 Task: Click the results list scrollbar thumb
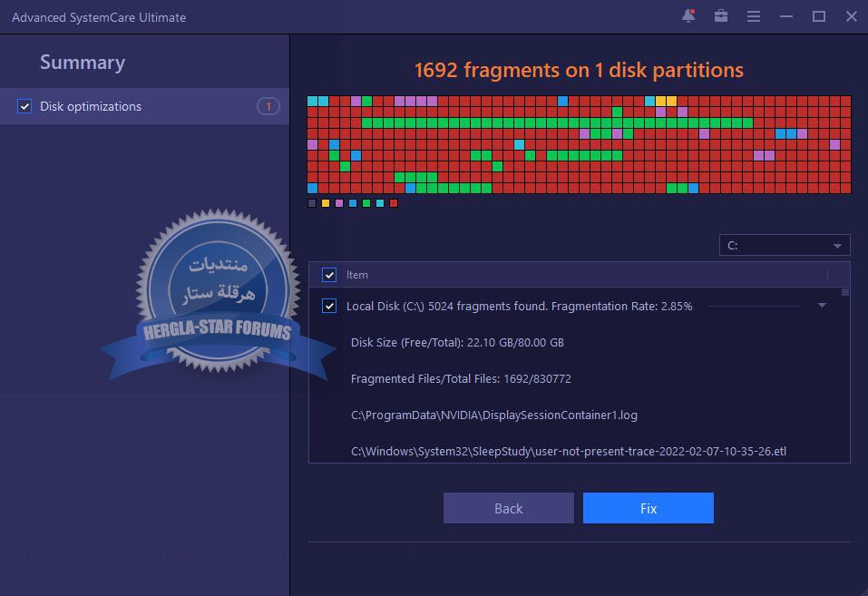tap(844, 292)
